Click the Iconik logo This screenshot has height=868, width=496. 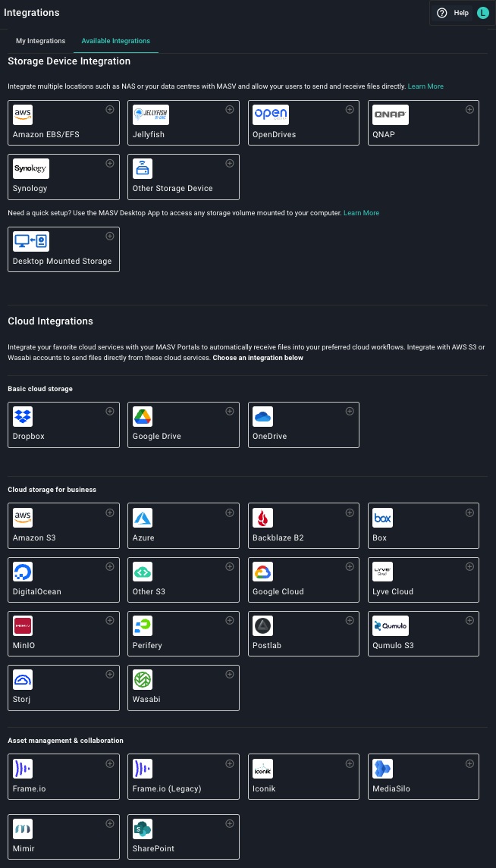(262, 769)
